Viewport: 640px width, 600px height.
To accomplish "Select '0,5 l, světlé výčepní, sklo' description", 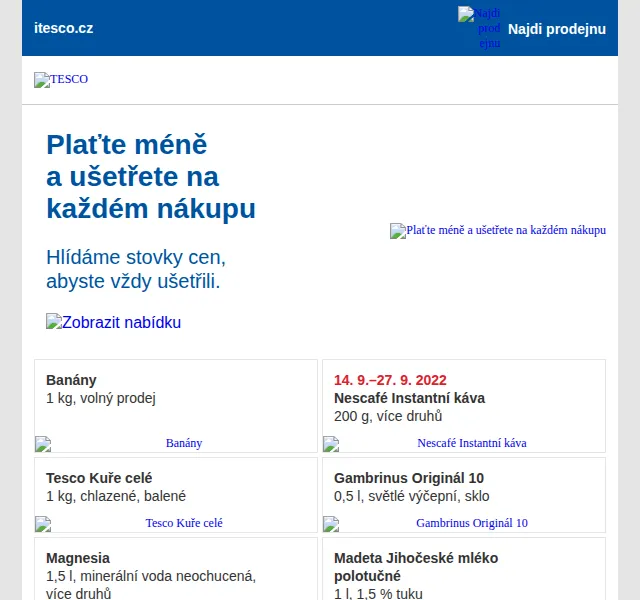I will tap(411, 496).
